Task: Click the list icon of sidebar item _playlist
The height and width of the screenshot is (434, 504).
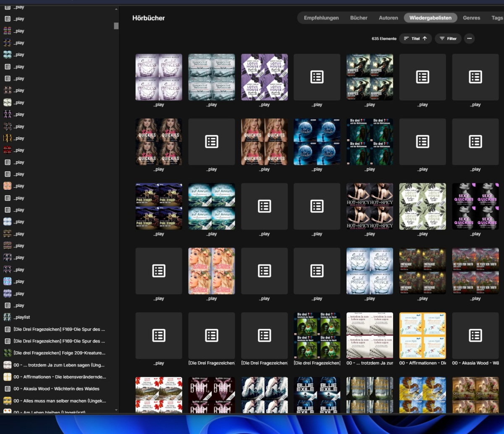Action: (7, 317)
